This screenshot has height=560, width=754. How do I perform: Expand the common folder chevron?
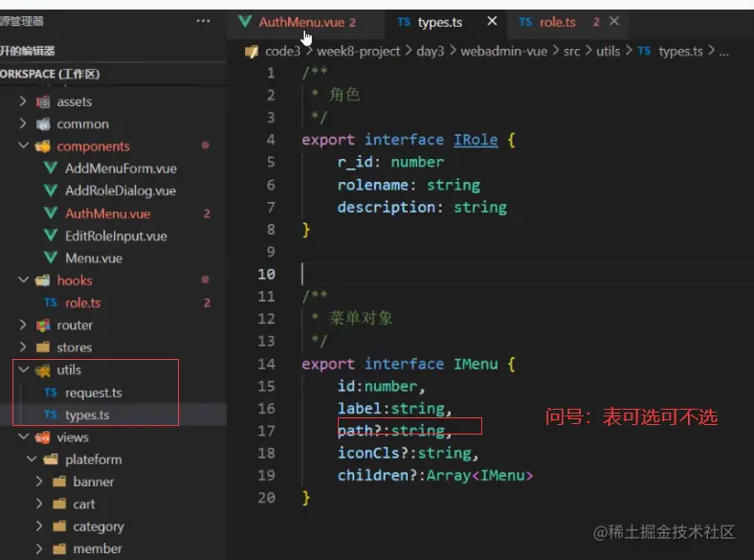click(x=23, y=123)
